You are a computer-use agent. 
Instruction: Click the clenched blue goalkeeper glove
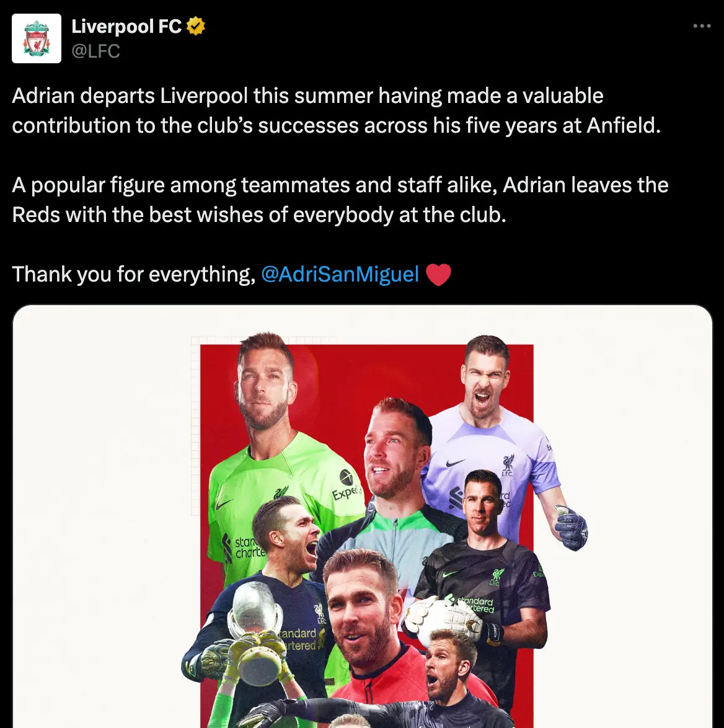click(x=572, y=528)
